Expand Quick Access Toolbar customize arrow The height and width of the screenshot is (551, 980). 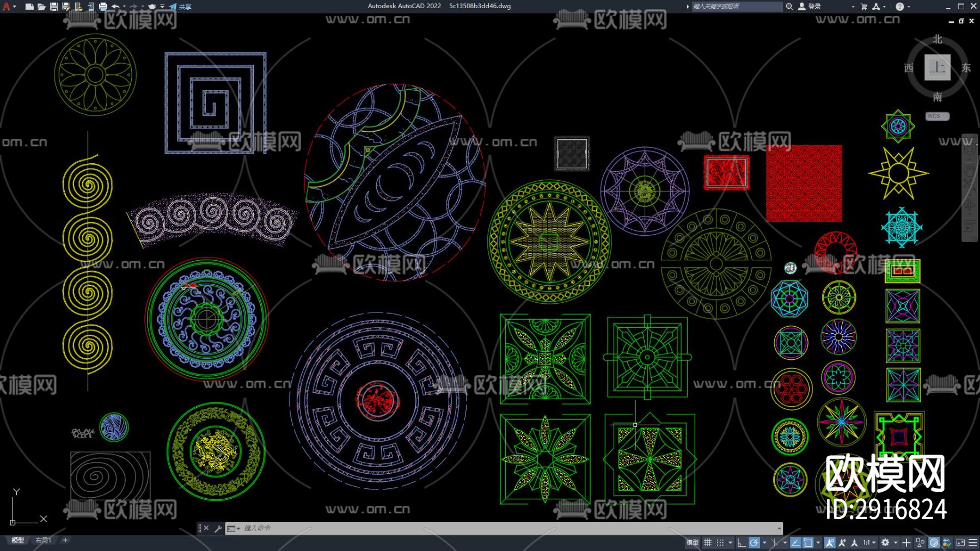click(x=162, y=7)
